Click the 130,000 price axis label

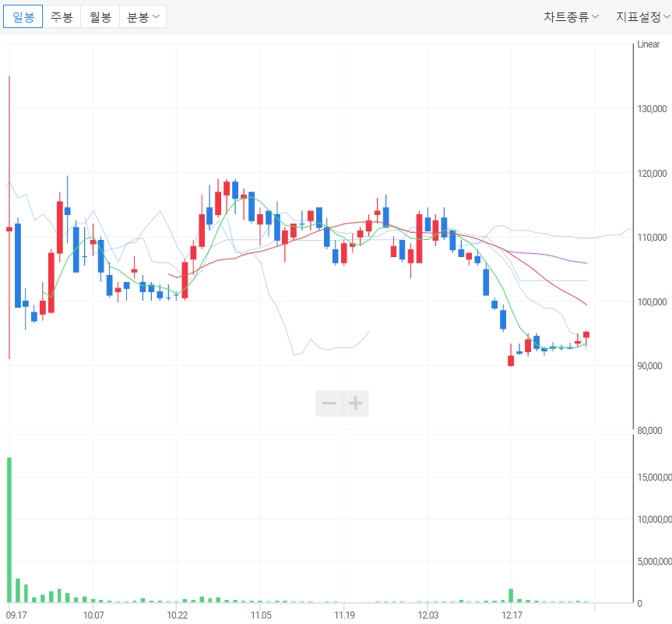652,109
